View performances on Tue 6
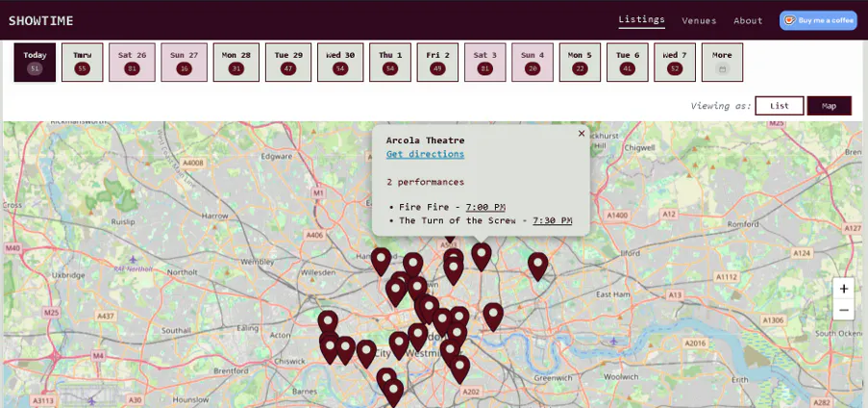868x408 pixels. tap(627, 63)
